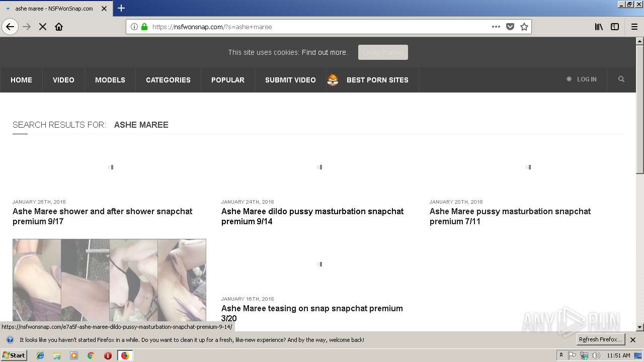Close the NSFWonSnap.com browser tab
This screenshot has width=644, height=362.
point(104,9)
